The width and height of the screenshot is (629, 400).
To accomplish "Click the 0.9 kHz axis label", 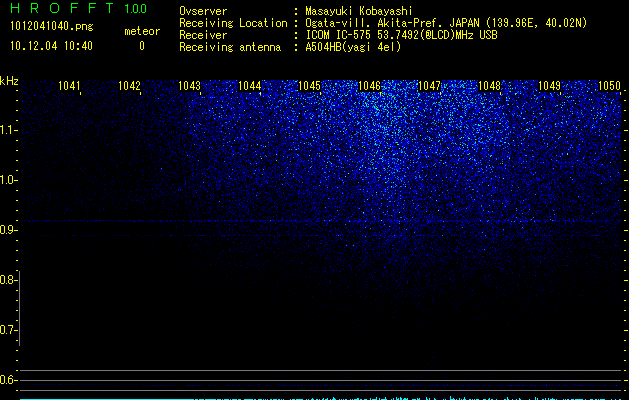I will (x=7, y=230).
